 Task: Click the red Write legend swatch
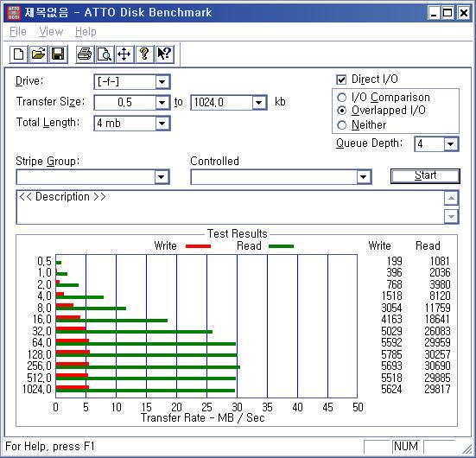(x=198, y=246)
